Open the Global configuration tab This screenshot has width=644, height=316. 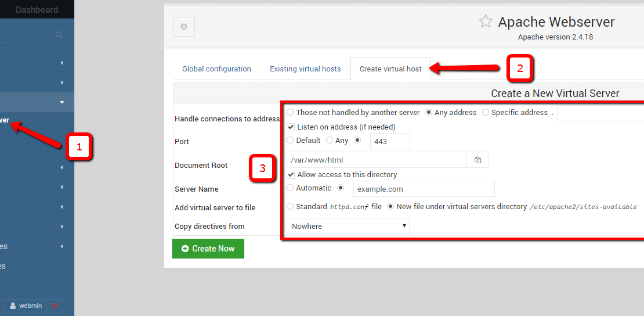tap(216, 69)
